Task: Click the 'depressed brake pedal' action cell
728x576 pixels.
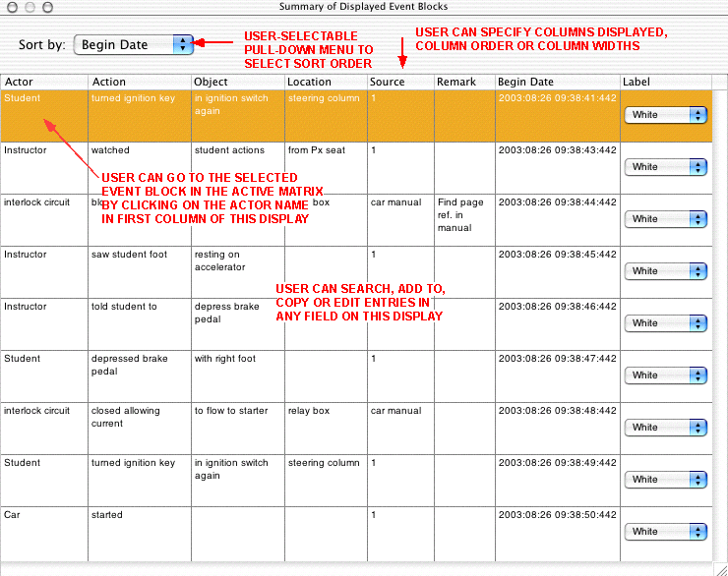Action: coord(140,376)
